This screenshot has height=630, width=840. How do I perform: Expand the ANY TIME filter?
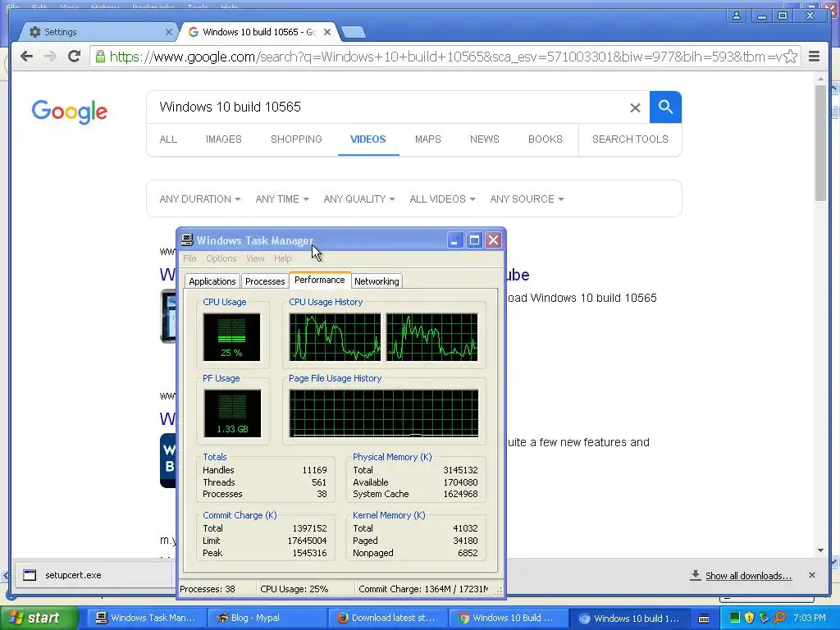click(x=282, y=199)
